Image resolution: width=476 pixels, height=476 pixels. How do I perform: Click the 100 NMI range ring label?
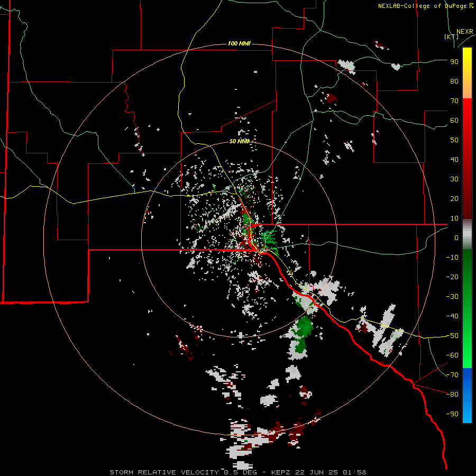click(x=239, y=44)
